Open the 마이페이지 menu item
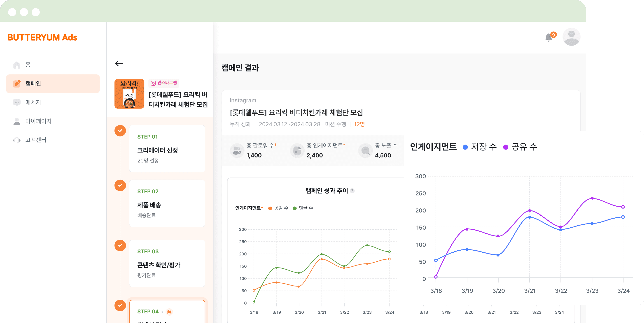The width and height of the screenshot is (644, 323). coord(38,121)
